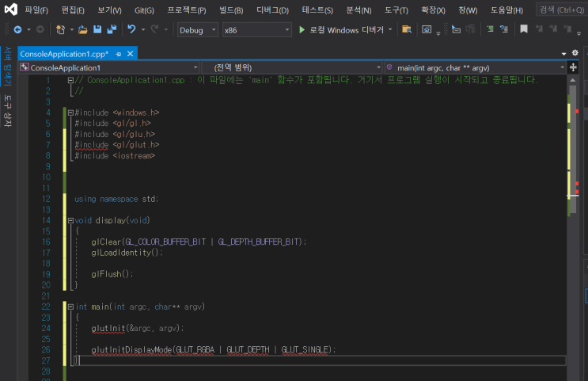Click the 검색 (Ctrl+Q) search box
This screenshot has height=381, width=588.
[x=562, y=10]
